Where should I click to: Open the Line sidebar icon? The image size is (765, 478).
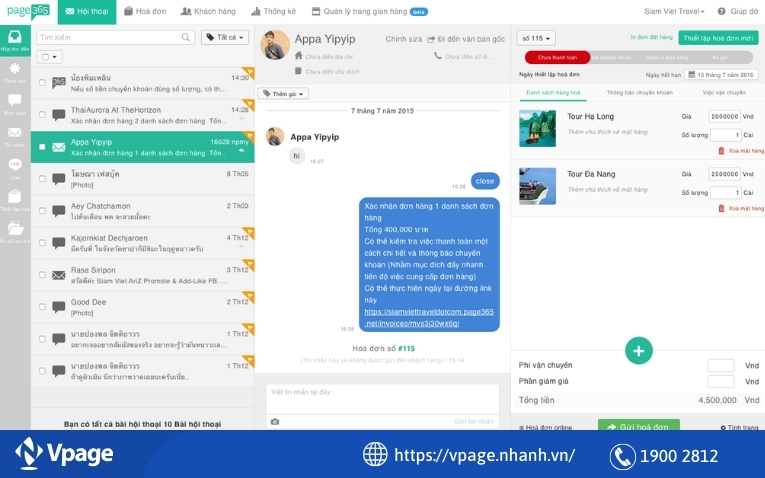(15, 168)
